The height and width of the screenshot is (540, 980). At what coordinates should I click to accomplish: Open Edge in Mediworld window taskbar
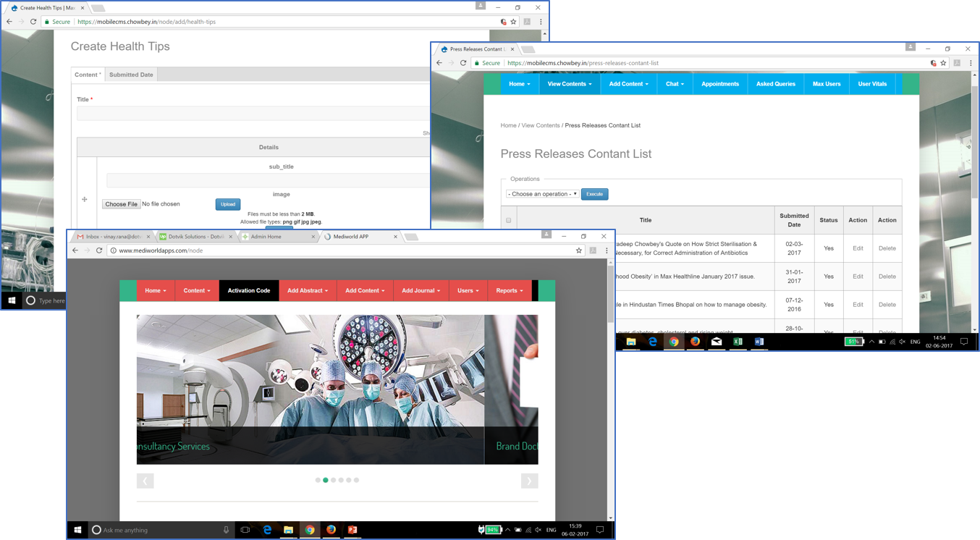click(267, 530)
